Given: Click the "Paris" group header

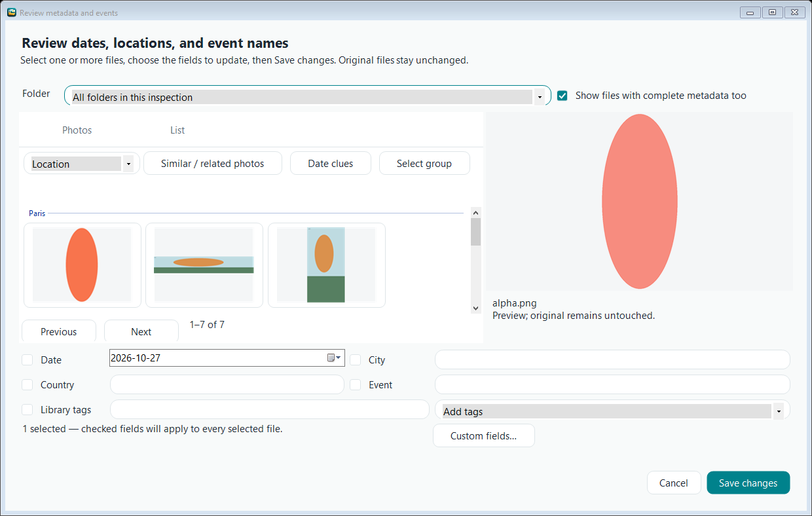Looking at the screenshot, I should (x=36, y=213).
